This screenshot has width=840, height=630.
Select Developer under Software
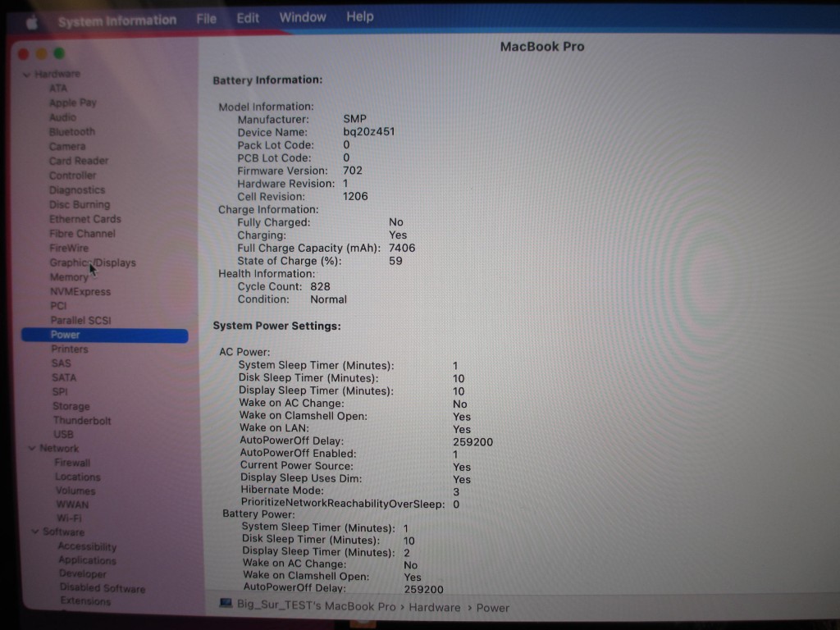[83, 573]
